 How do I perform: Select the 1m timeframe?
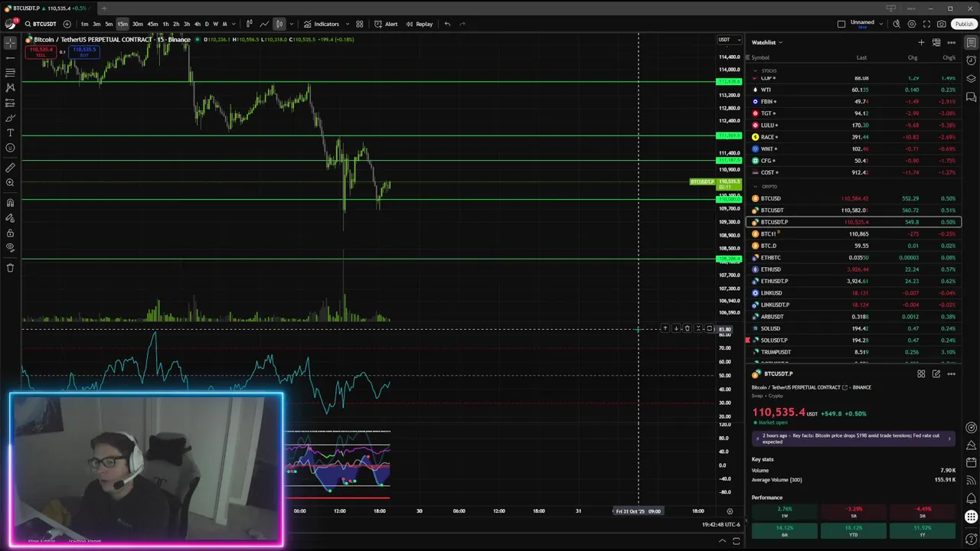[84, 24]
